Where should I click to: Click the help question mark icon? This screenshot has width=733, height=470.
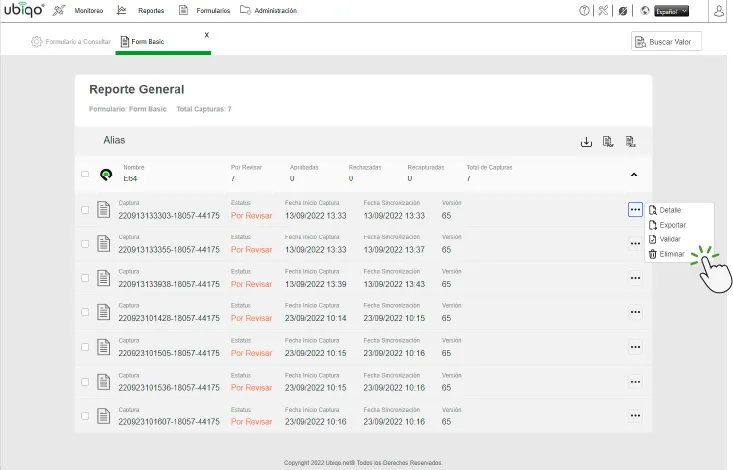tap(584, 10)
